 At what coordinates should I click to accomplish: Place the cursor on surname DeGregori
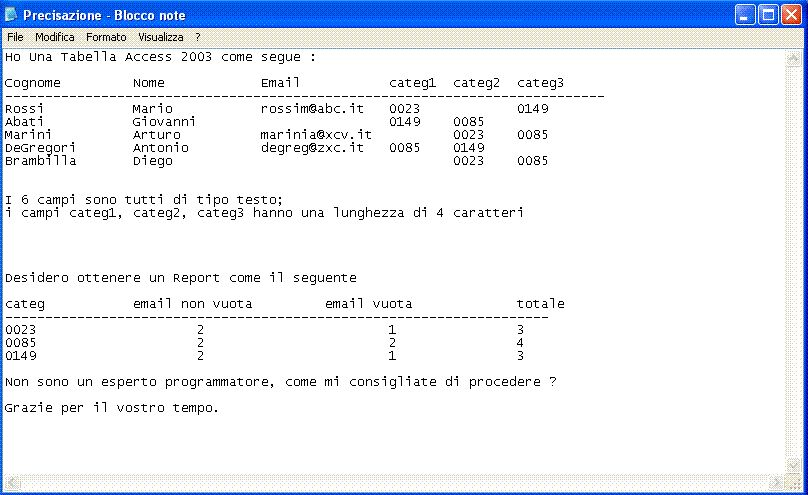[x=40, y=148]
